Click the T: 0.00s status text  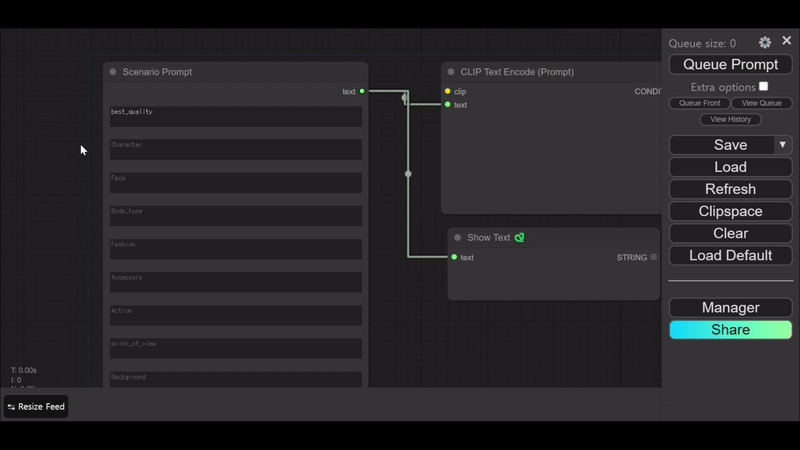23,370
